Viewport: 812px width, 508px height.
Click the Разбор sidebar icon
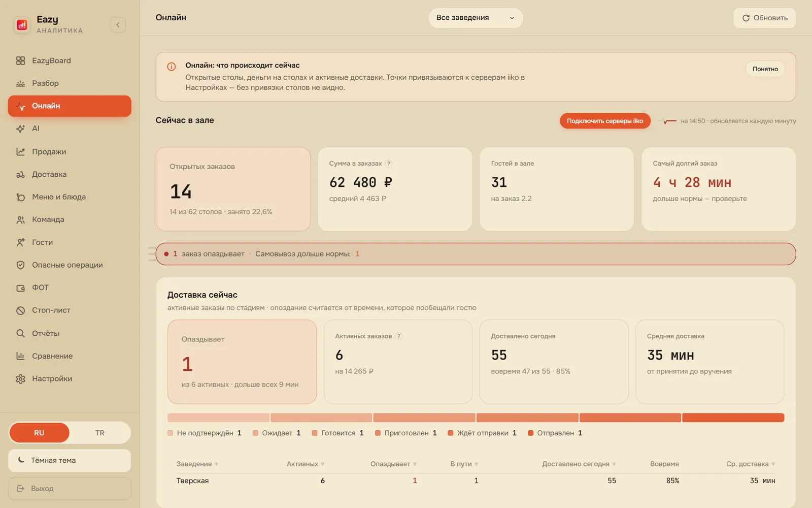(x=20, y=83)
